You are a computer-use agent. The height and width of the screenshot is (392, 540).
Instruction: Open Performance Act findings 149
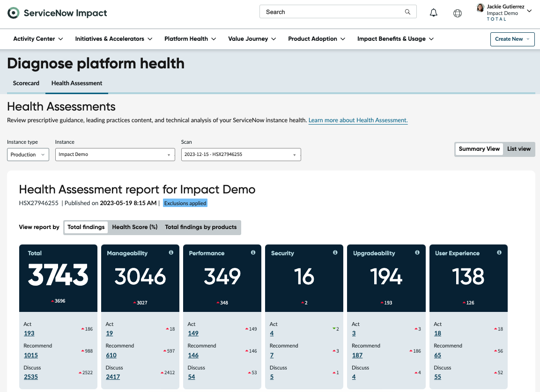coord(193,333)
